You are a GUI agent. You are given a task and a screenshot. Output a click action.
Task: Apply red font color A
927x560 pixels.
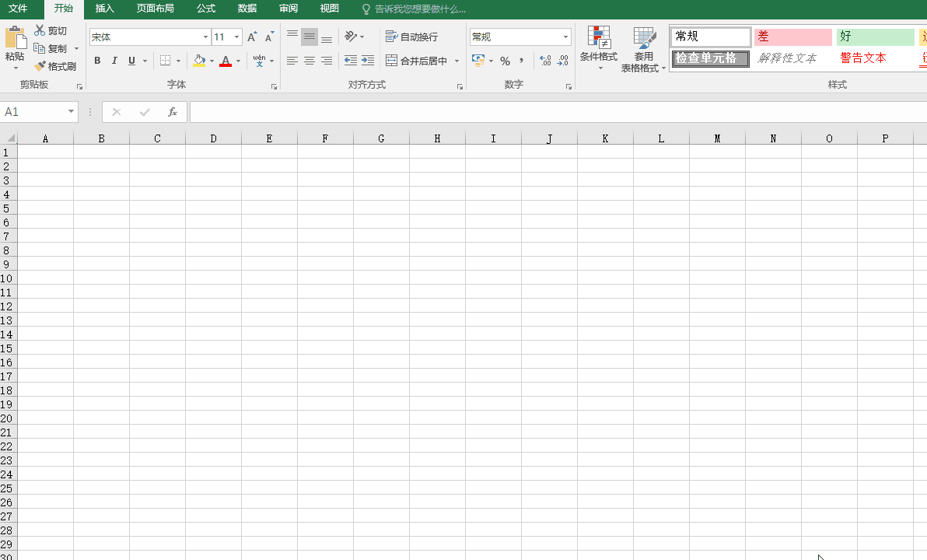(x=226, y=61)
